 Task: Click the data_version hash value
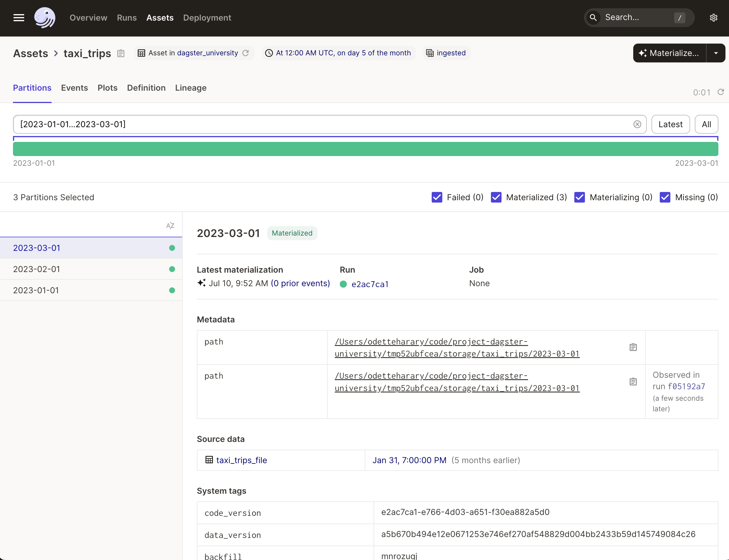[x=538, y=534]
